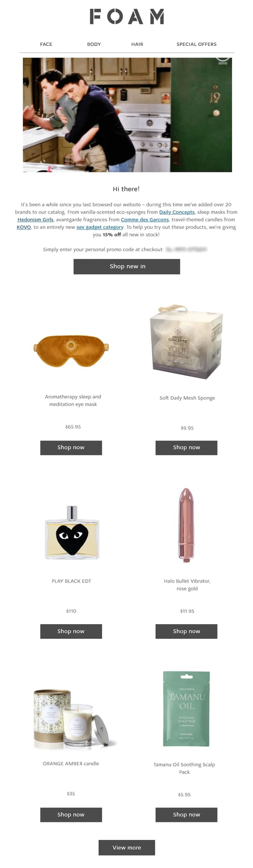Screen dimensions: 253x868
Task: Open the KOVO brand link
Action: click(24, 227)
